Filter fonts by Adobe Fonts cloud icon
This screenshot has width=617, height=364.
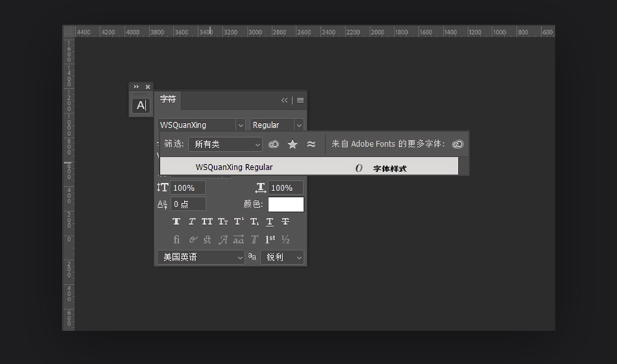pos(273,144)
